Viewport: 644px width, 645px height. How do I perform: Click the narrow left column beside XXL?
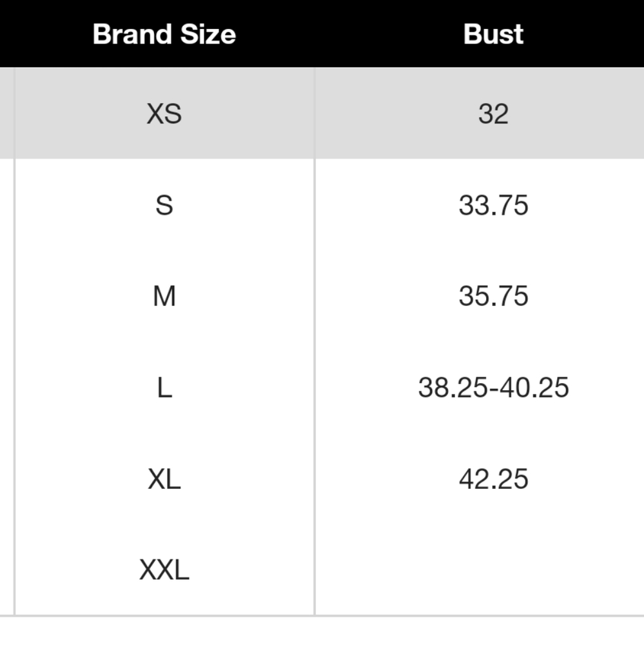pyautogui.click(x=6, y=570)
